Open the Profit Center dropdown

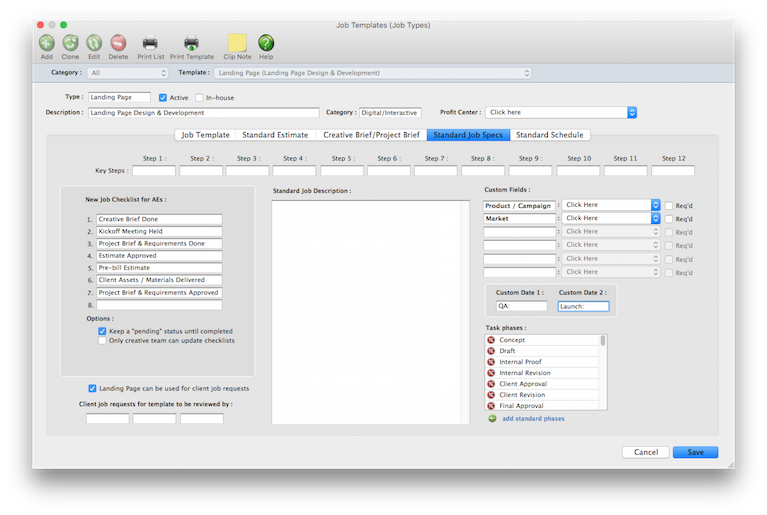[560, 113]
